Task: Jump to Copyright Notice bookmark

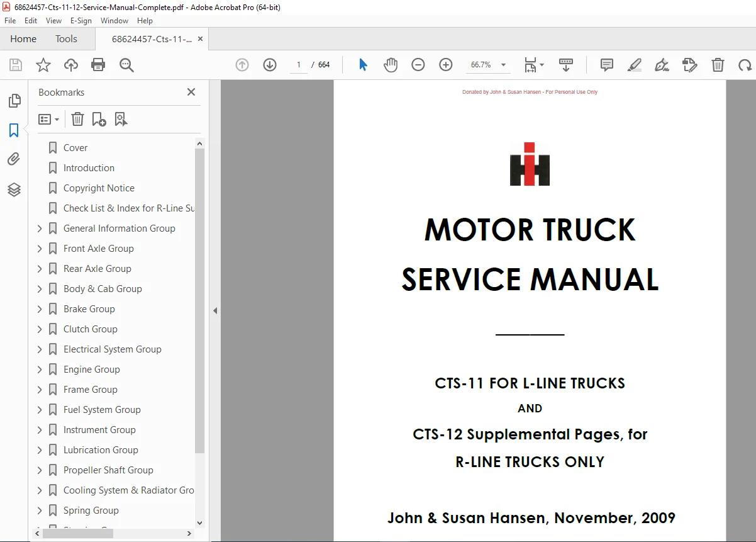Action: coord(99,188)
